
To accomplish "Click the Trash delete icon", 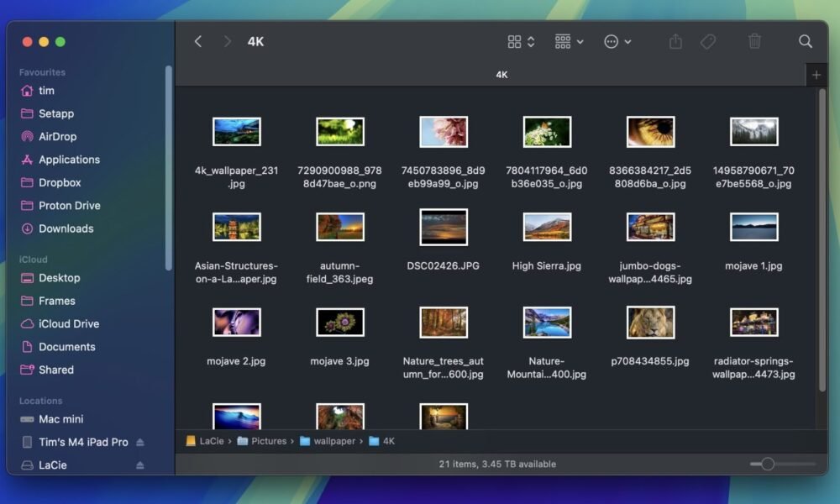I will tap(754, 41).
